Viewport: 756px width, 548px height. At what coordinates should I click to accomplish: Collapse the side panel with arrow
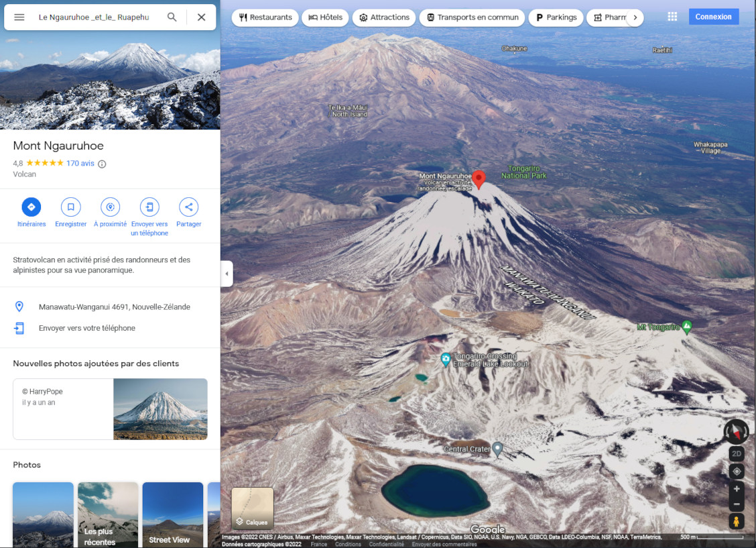(x=227, y=274)
